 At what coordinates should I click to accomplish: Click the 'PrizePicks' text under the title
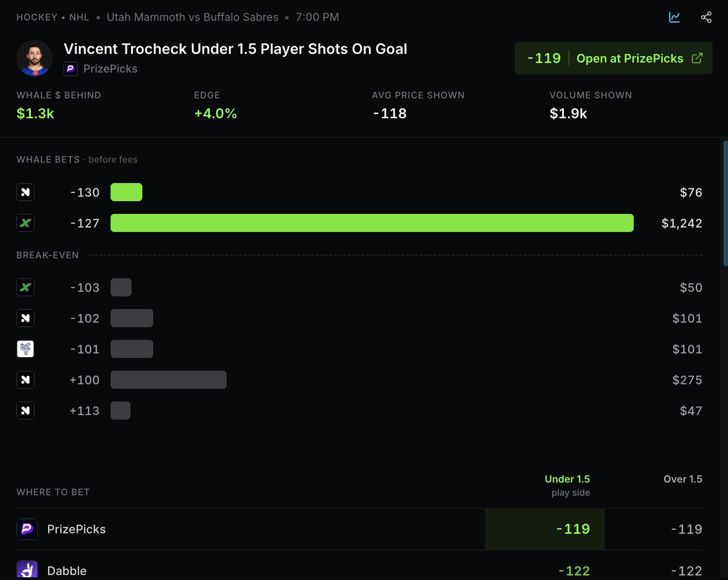click(110, 69)
